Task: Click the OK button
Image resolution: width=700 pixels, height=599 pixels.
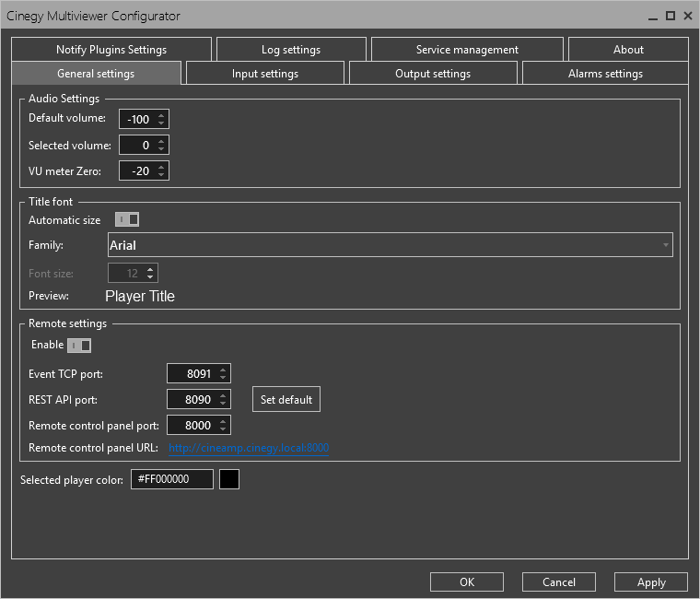Action: click(467, 582)
